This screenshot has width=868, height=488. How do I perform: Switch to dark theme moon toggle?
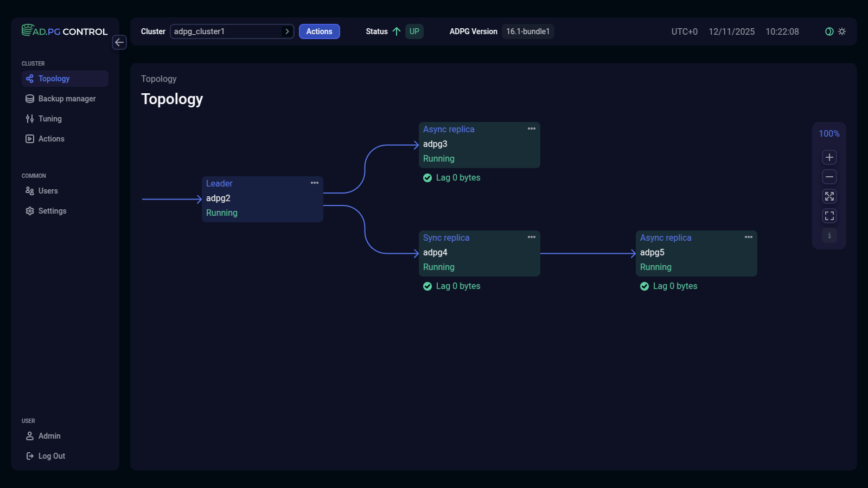click(829, 31)
